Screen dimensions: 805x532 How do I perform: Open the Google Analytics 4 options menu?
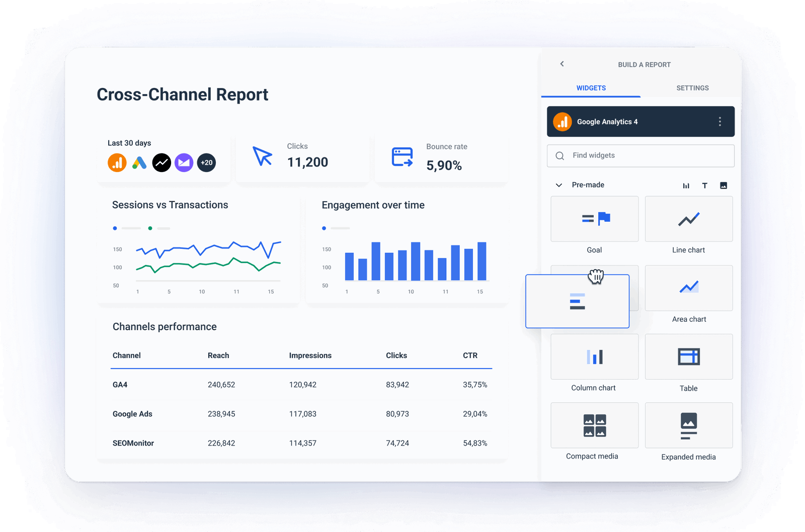[x=719, y=121]
